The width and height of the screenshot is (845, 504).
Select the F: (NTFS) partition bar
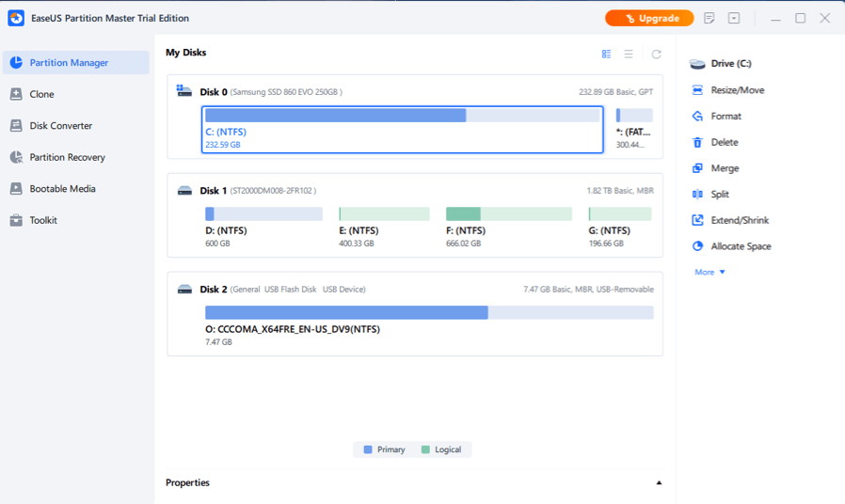click(x=508, y=214)
